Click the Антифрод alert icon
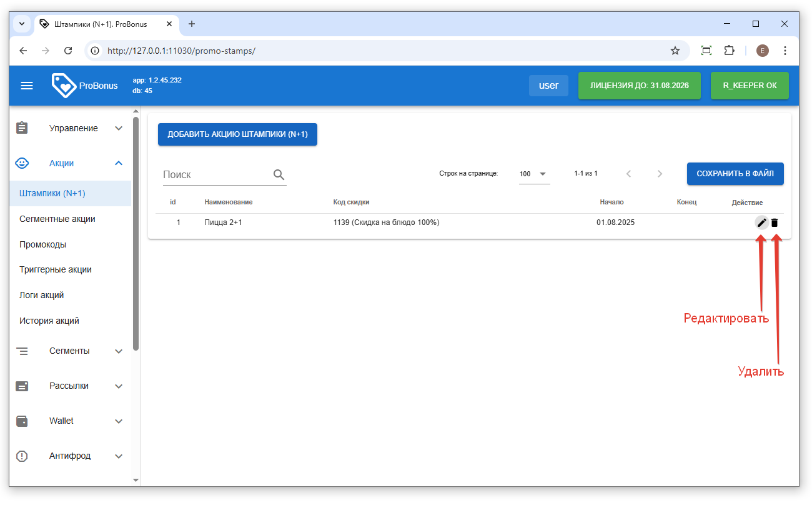This screenshot has width=812, height=505. (x=22, y=456)
